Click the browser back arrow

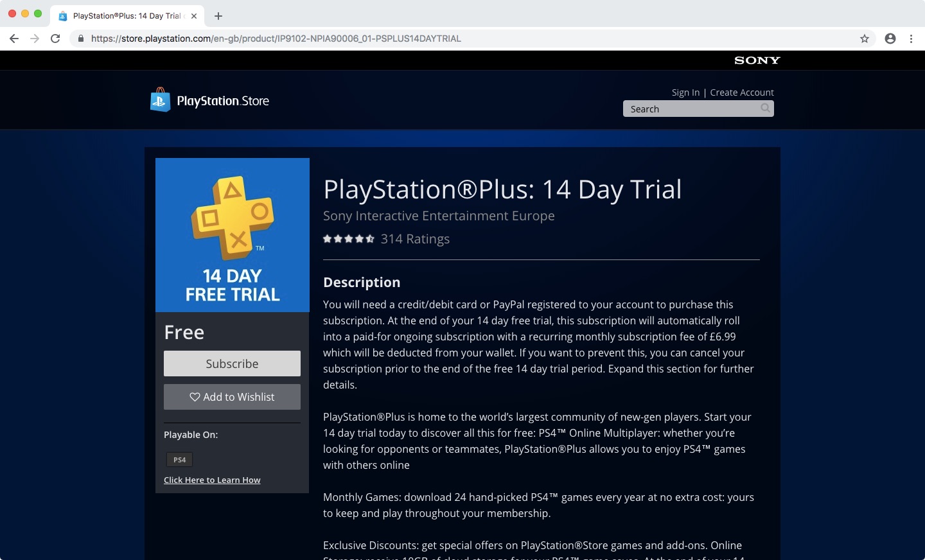(14, 39)
